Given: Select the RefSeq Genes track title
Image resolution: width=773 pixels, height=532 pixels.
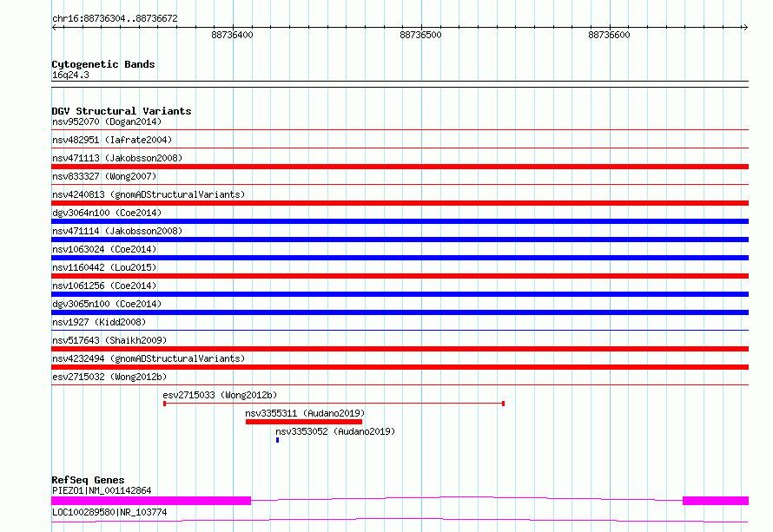Looking at the screenshot, I should tap(88, 480).
